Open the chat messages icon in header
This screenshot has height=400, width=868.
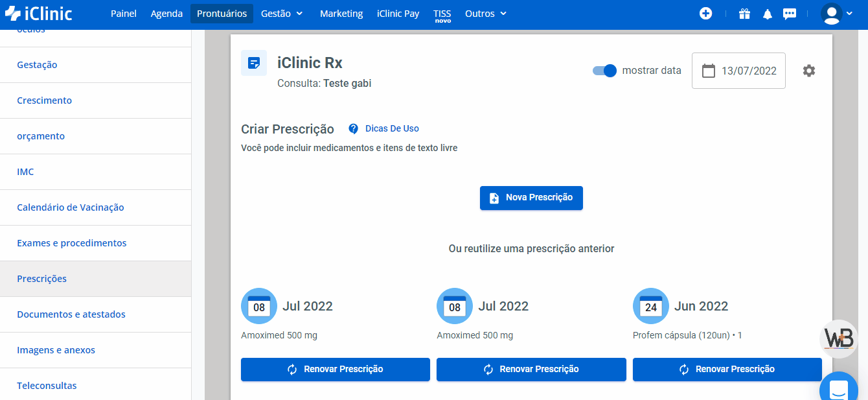(789, 14)
